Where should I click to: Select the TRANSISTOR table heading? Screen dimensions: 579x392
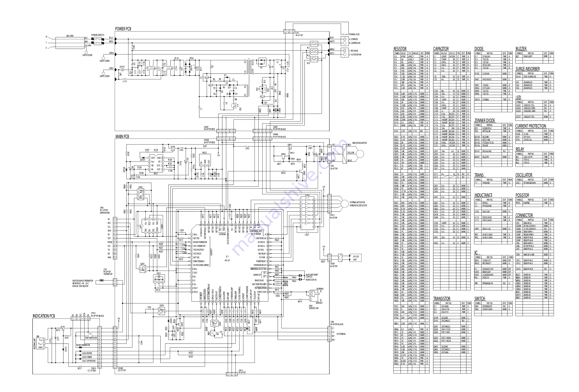[x=442, y=299]
